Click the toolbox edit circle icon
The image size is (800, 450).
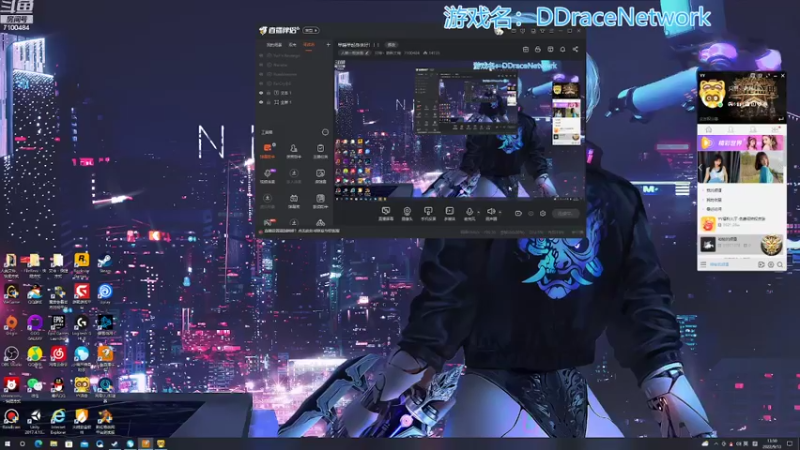pos(325,132)
